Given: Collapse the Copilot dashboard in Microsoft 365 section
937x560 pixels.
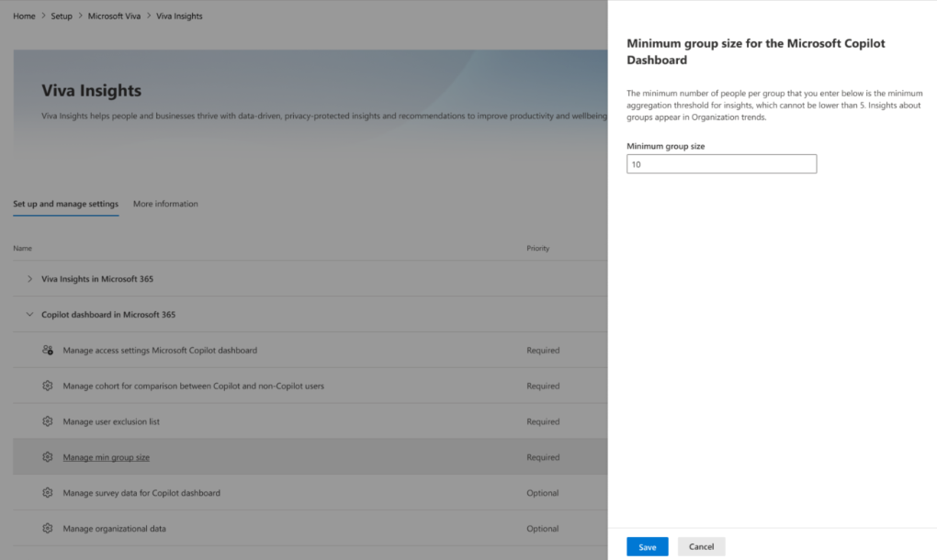Looking at the screenshot, I should [28, 314].
